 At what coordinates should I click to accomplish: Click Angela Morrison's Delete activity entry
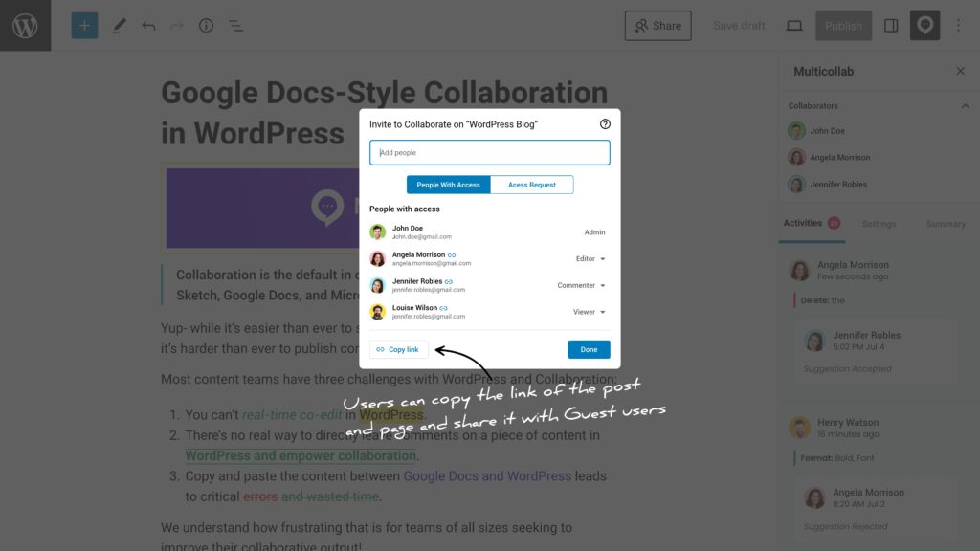pyautogui.click(x=822, y=300)
